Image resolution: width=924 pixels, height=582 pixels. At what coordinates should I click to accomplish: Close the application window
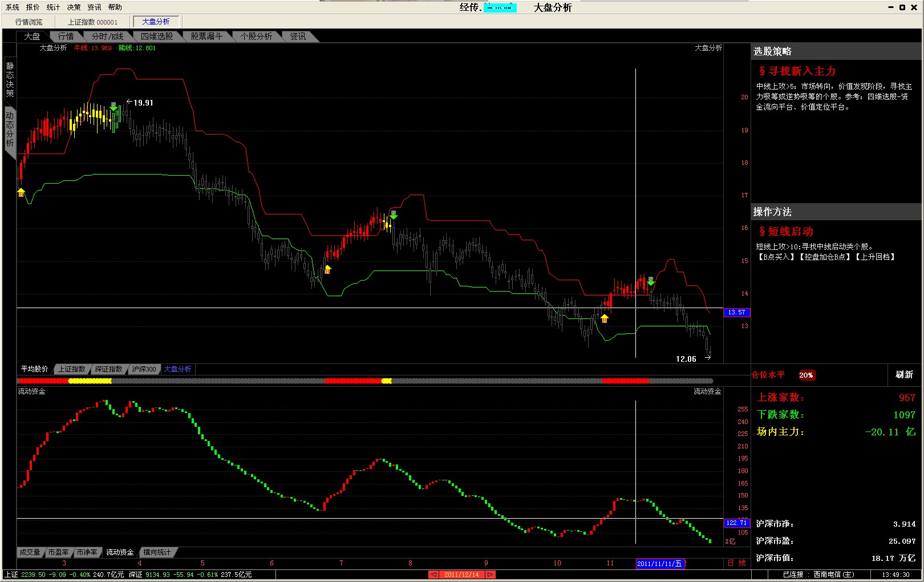(x=914, y=7)
